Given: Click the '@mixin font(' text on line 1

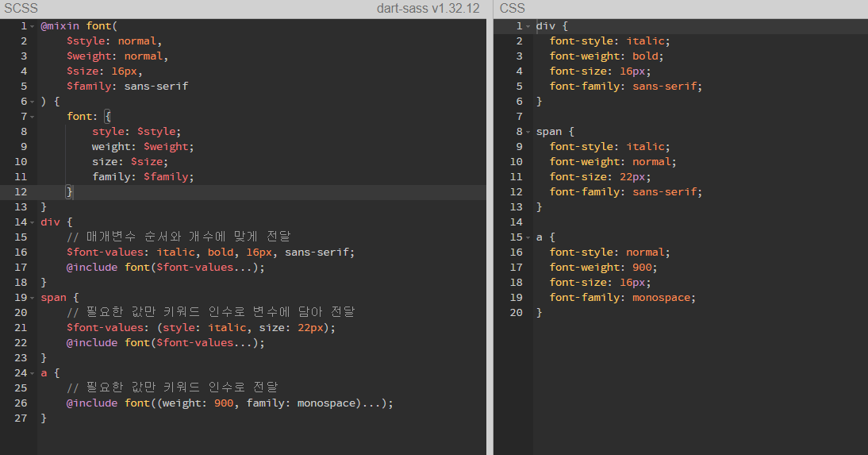Looking at the screenshot, I should [79, 26].
